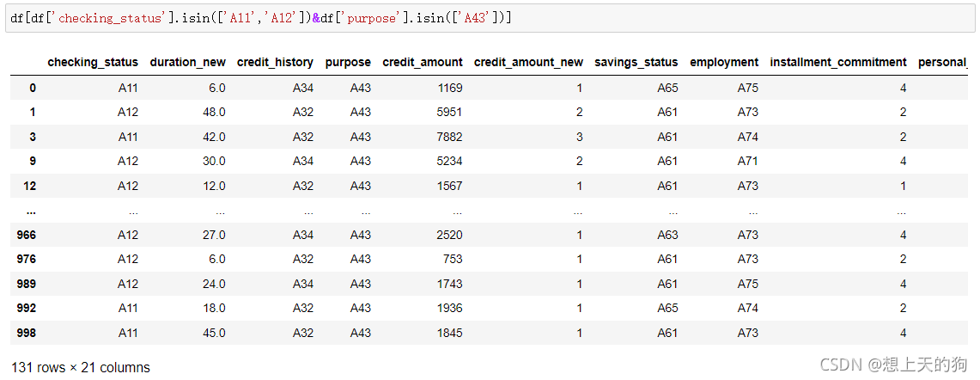The image size is (980, 380).
Task: Click credit amount value 1169
Action: (451, 89)
